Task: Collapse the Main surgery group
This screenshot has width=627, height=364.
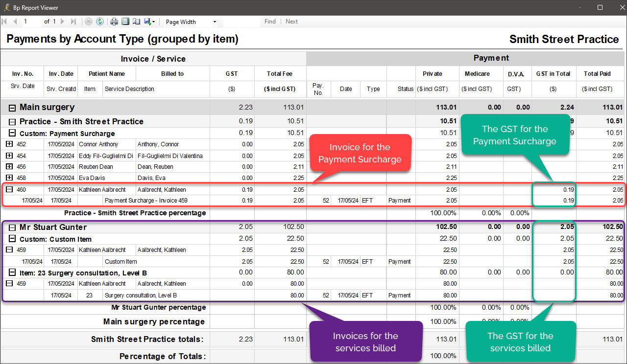Action: click(12, 108)
